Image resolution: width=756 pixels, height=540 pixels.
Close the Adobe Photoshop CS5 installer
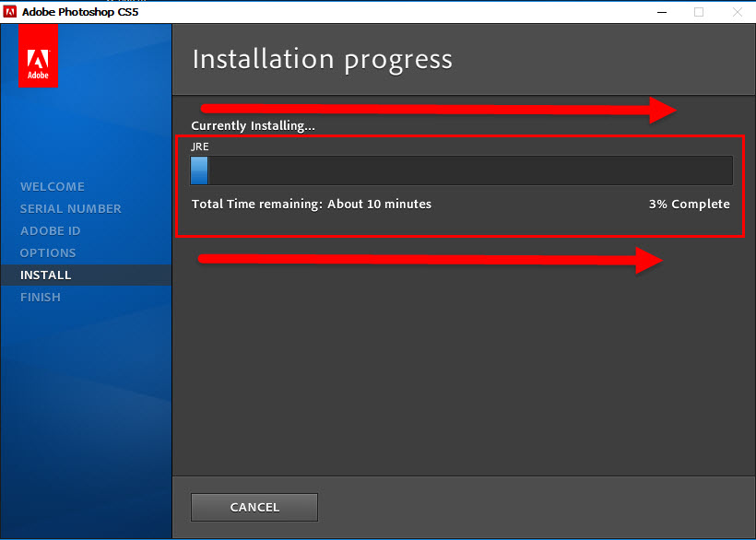pos(738,12)
